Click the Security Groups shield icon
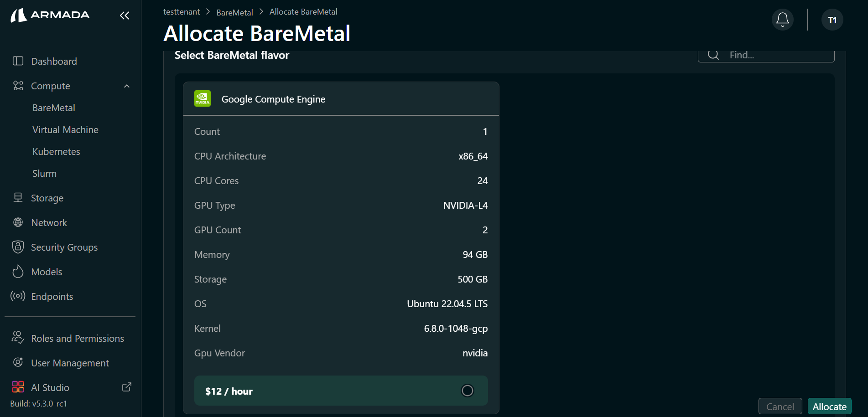The height and width of the screenshot is (417, 868). 18,247
